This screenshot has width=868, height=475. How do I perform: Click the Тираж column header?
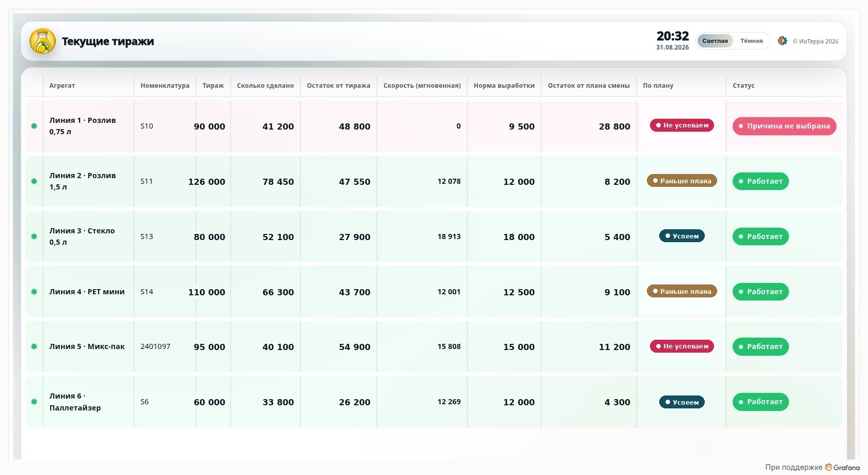point(213,86)
